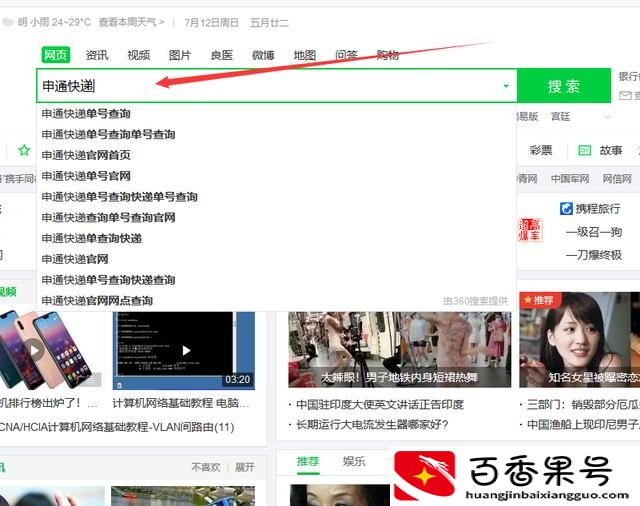Image resolution: width=640 pixels, height=506 pixels.
Task: Switch to the 问答 tab
Action: click(346, 55)
